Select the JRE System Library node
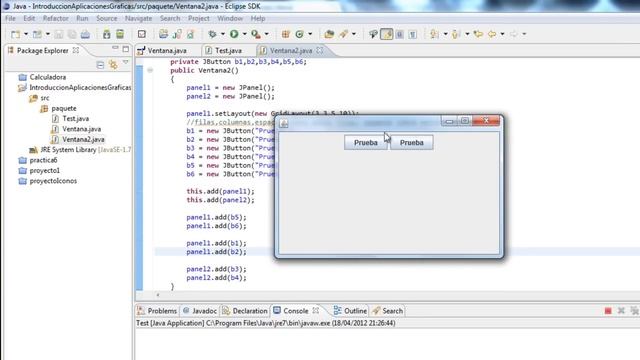Image resolution: width=640 pixels, height=360 pixels. (x=80, y=150)
